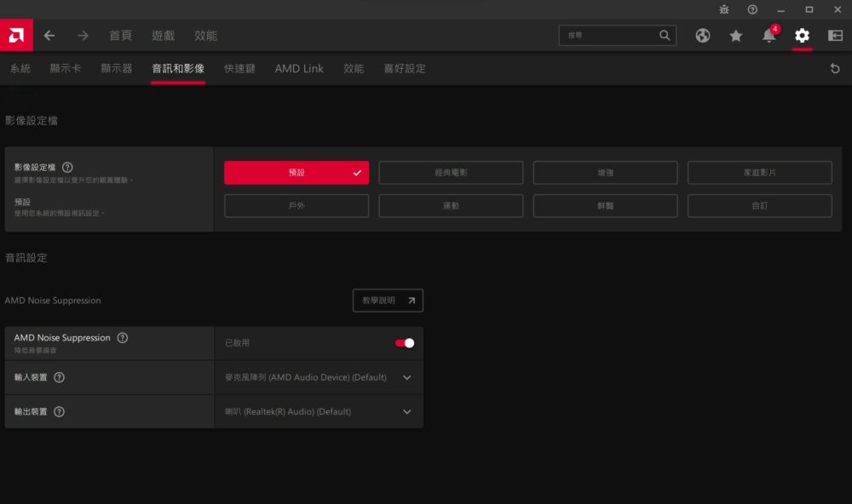
Task: Click the magnifier search icon
Action: click(665, 35)
